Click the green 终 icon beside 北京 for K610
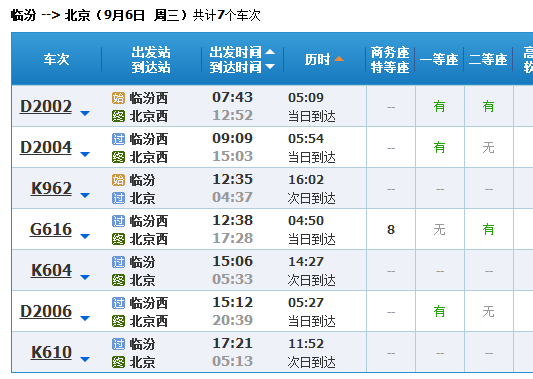The image size is (533, 379). pos(118,362)
